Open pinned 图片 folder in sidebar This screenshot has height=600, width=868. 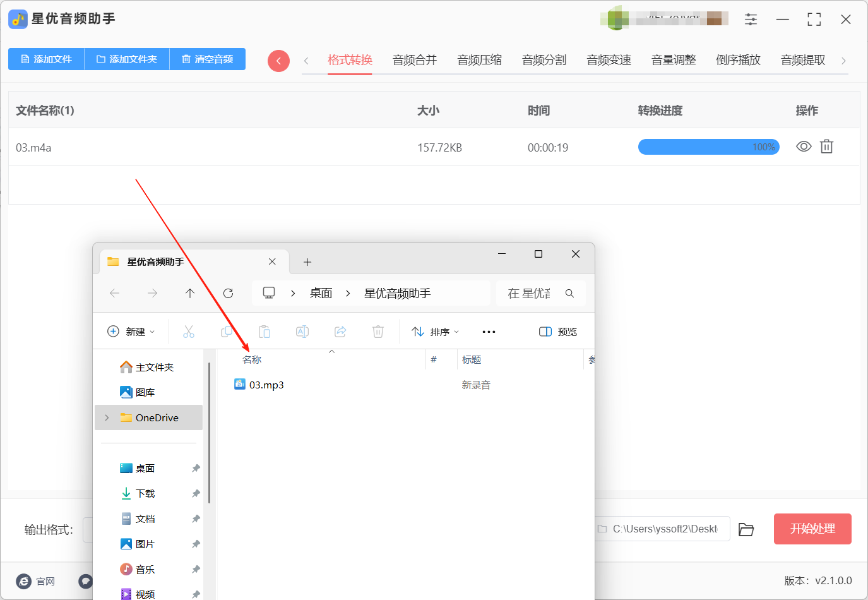(138, 544)
